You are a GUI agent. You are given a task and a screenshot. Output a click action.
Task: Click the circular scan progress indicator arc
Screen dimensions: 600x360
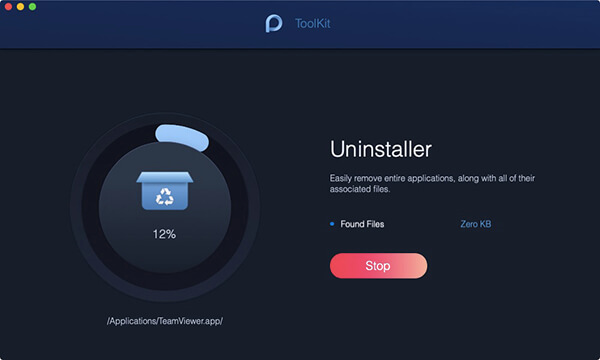coord(182,137)
